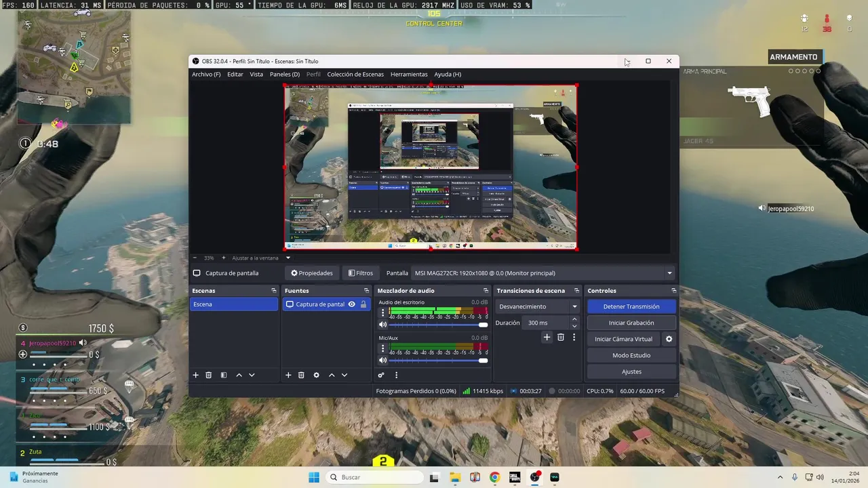Add a new source in Fuentes panel
The height and width of the screenshot is (488, 868).
(288, 375)
